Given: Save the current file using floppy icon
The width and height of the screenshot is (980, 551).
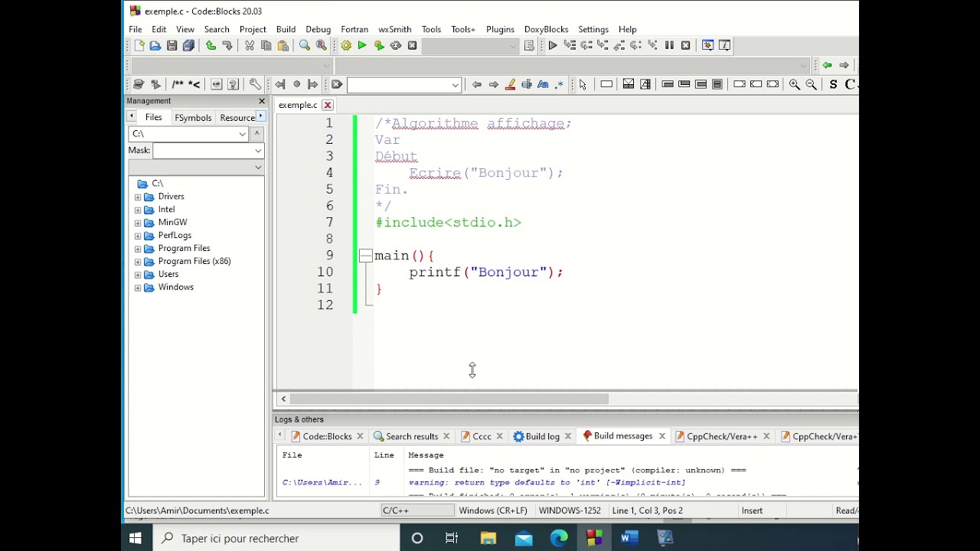Looking at the screenshot, I should (172, 46).
